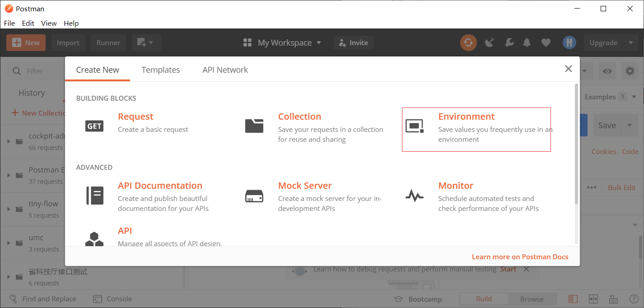The image size is (644, 308).
Task: Open the Save options dropdown arrow
Action: pos(630,126)
